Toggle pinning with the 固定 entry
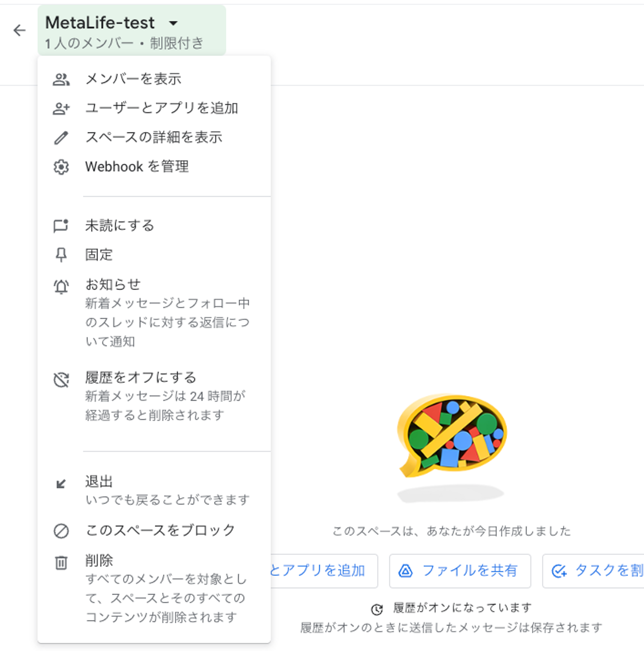644x651 pixels. 154,255
